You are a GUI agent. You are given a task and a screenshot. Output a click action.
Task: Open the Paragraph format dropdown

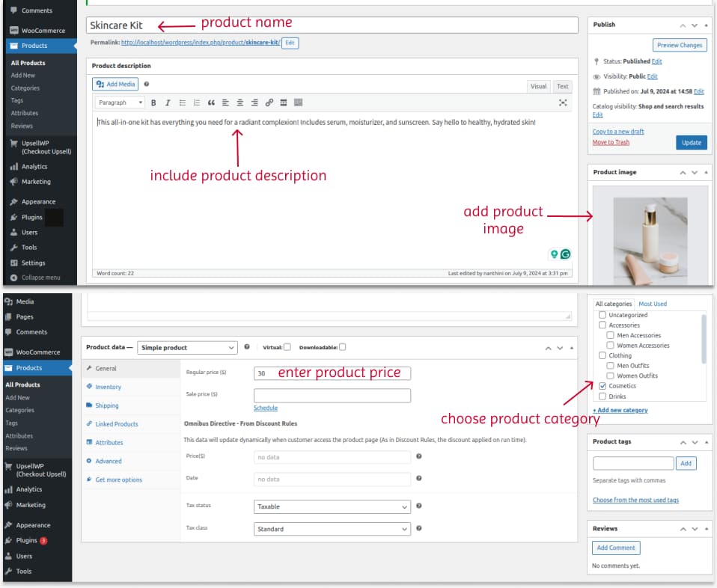120,103
